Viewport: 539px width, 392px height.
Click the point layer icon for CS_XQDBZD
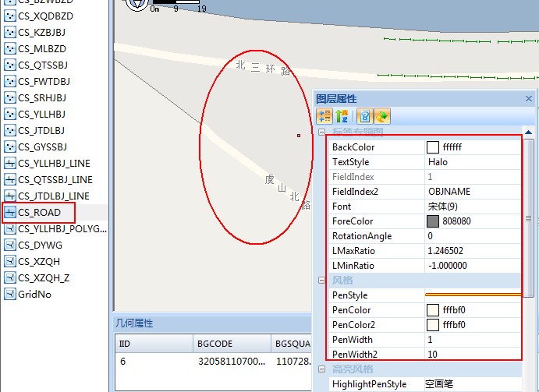coord(10,16)
